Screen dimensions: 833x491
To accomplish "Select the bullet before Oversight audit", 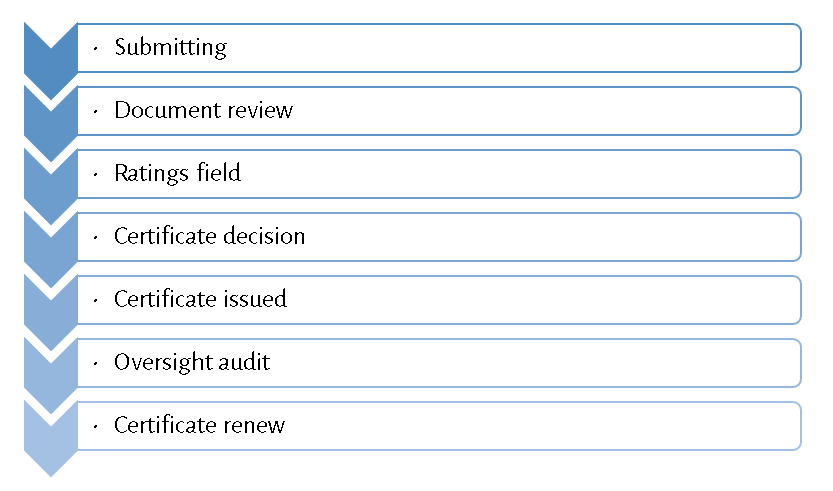I will [x=94, y=363].
